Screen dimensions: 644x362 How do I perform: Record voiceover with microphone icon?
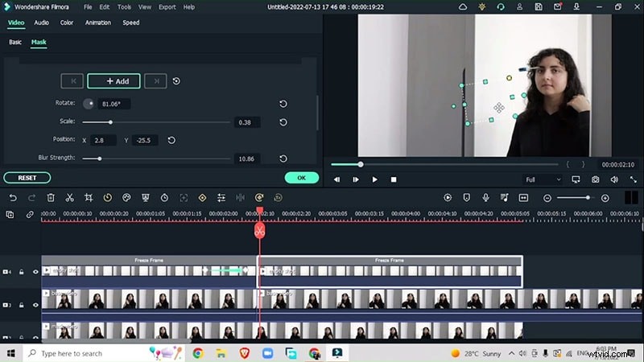tap(485, 198)
